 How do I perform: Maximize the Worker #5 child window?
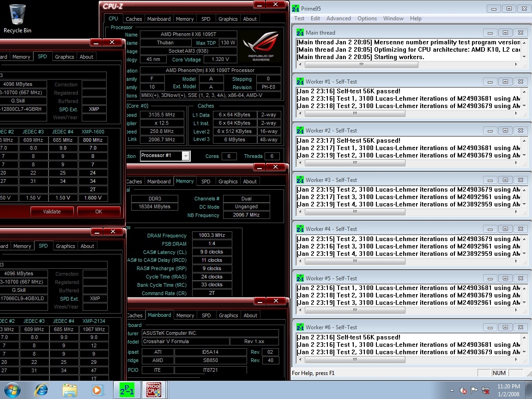click(x=505, y=278)
